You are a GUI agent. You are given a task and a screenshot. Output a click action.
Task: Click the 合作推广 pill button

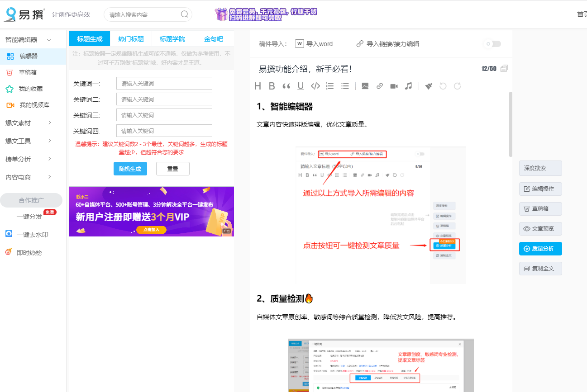[31, 200]
